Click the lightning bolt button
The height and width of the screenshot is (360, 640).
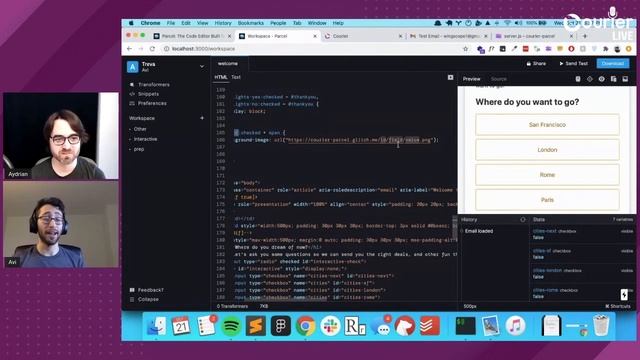(x=624, y=294)
